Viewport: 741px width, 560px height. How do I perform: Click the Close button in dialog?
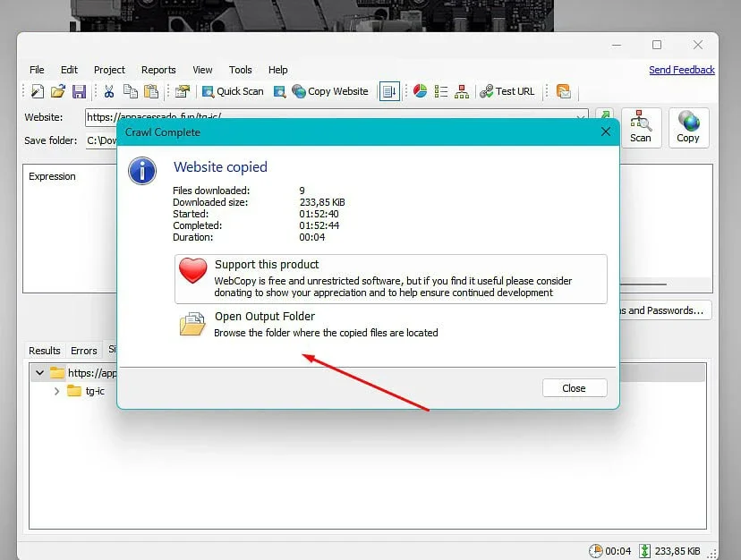click(575, 388)
